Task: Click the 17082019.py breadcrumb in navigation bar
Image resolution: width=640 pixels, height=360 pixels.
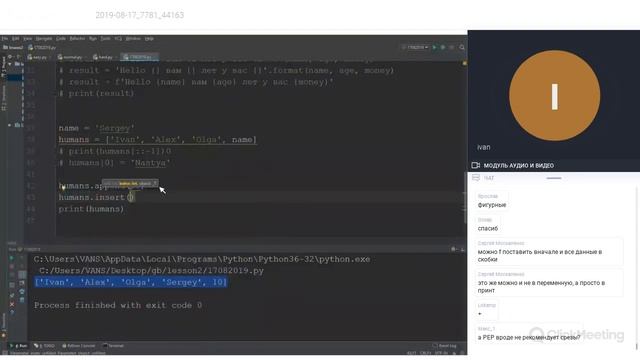Action: point(42,48)
